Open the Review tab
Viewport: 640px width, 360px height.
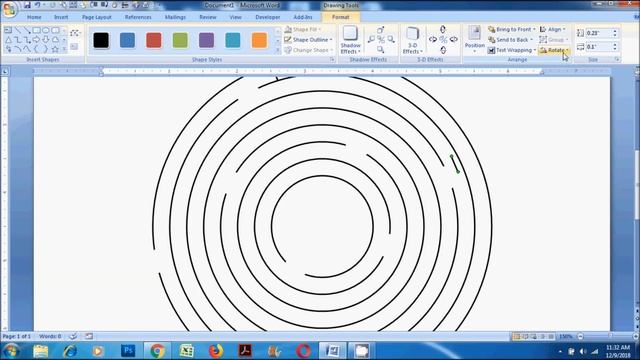click(208, 17)
